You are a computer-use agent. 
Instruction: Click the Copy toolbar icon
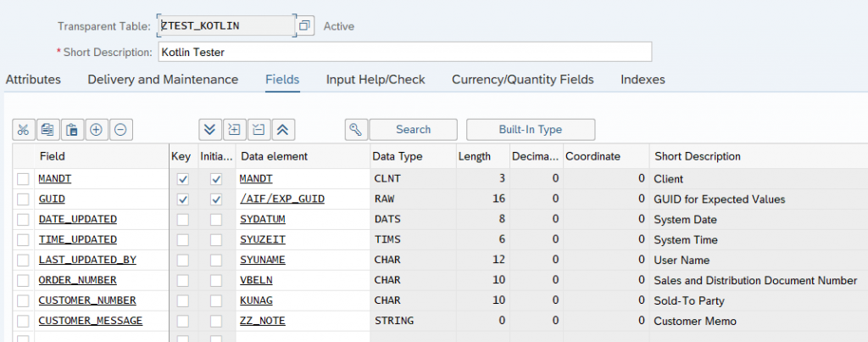click(47, 130)
